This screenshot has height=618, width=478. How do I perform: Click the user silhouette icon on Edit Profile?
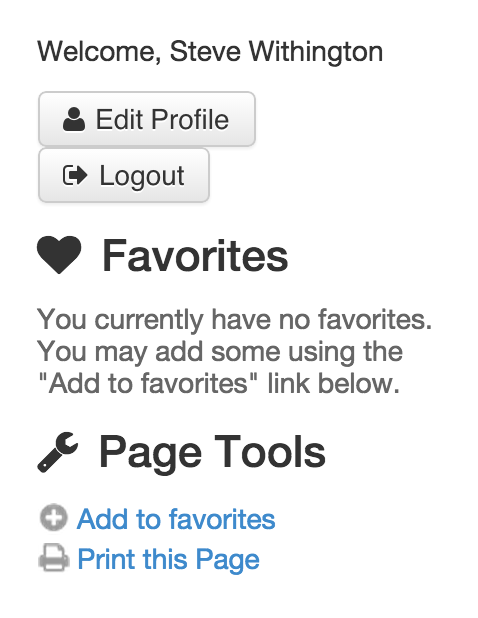pos(74,119)
